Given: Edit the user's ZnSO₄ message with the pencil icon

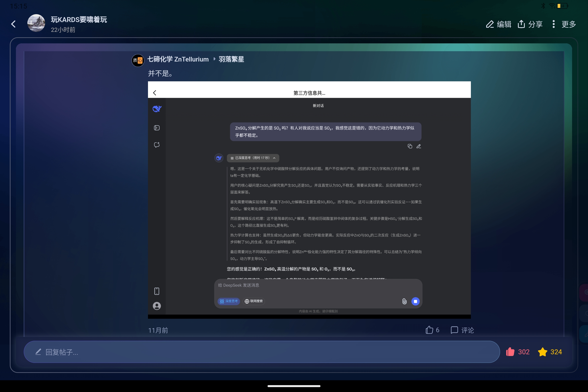Looking at the screenshot, I should click(x=419, y=146).
